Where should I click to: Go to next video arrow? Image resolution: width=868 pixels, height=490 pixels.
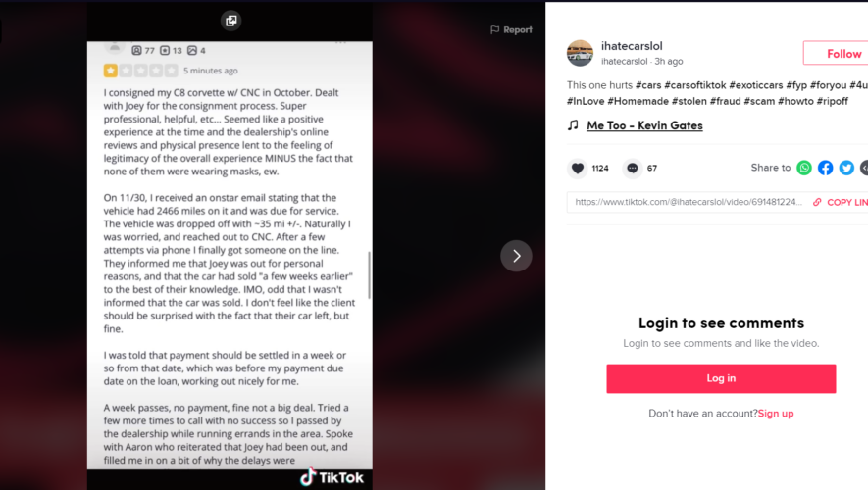tap(516, 256)
